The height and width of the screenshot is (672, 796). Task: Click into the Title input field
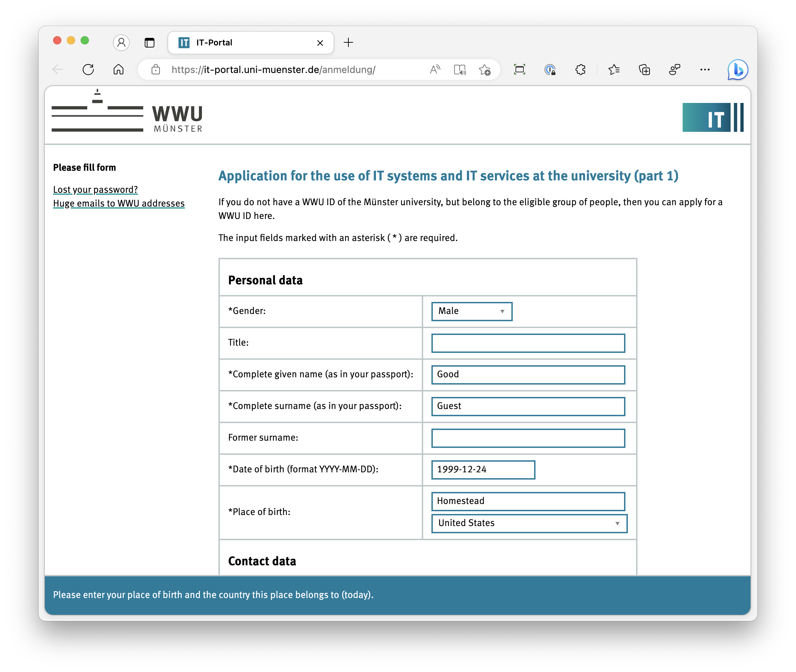528,343
